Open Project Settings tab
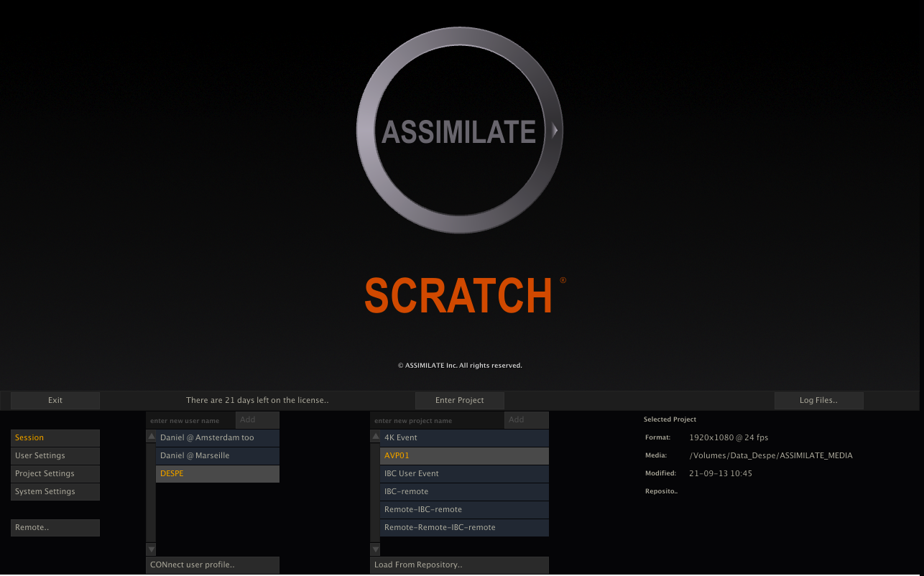 click(55, 473)
